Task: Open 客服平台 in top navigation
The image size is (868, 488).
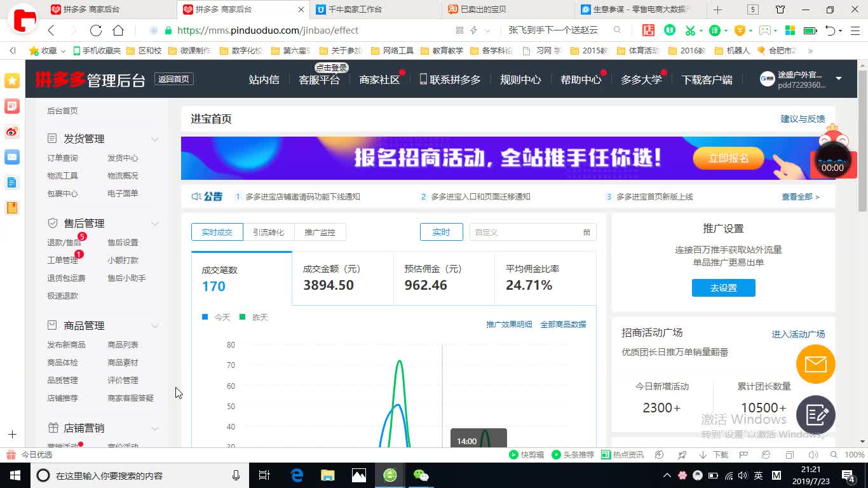Action: (x=319, y=79)
